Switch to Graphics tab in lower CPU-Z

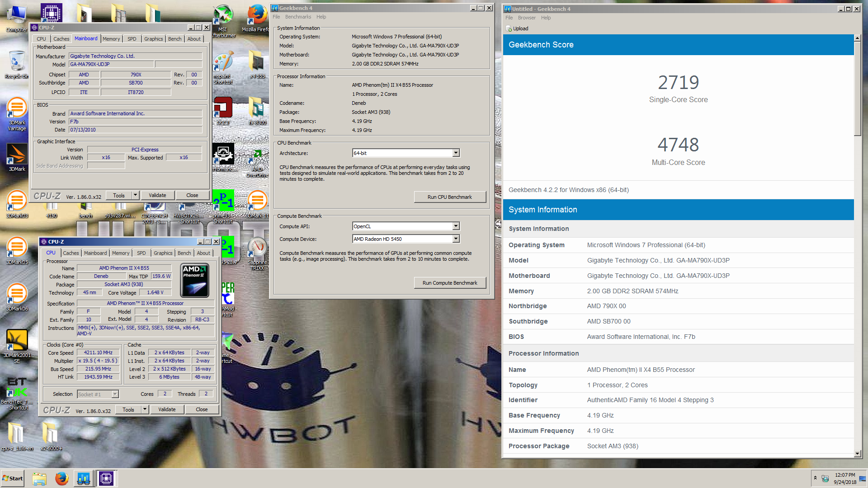[163, 253]
